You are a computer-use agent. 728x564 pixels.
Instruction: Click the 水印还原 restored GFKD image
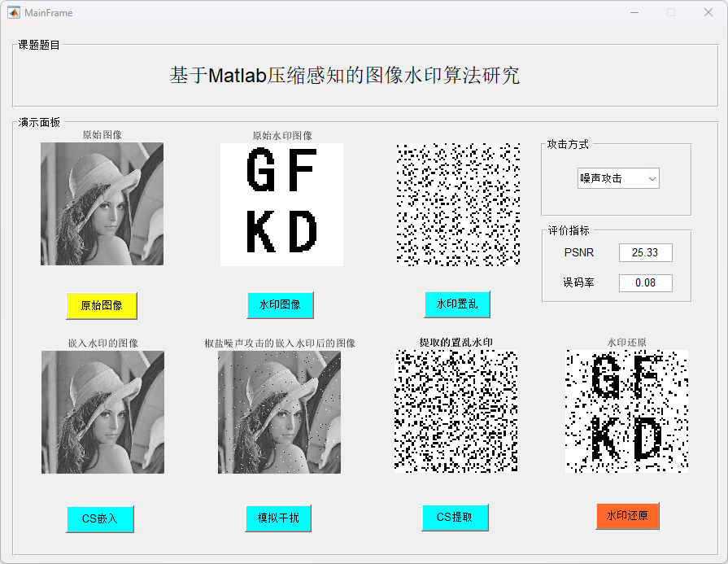click(626, 411)
